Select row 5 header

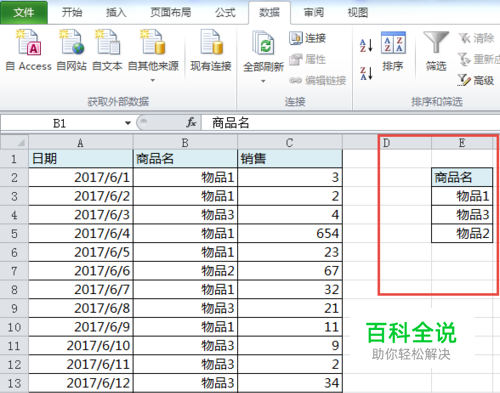14,233
